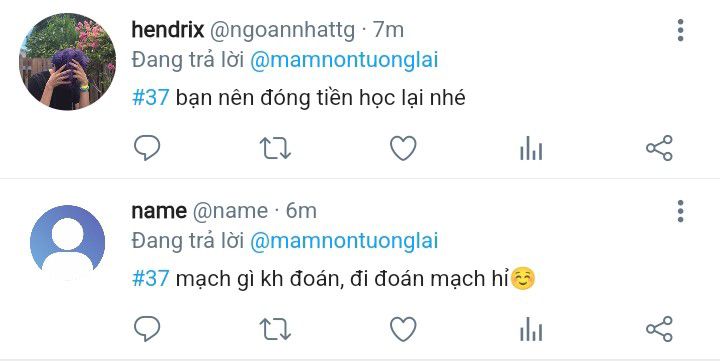720x361 pixels.
Task: Retweet hendrix's tweet
Action: (275, 148)
